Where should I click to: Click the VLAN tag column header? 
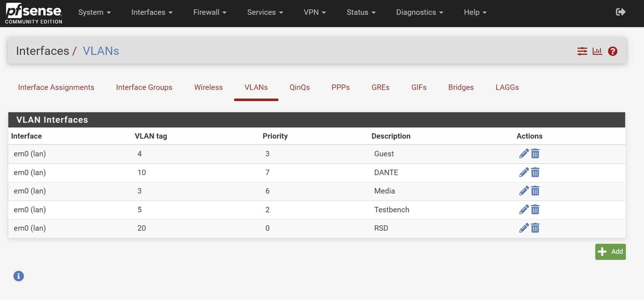tap(151, 136)
